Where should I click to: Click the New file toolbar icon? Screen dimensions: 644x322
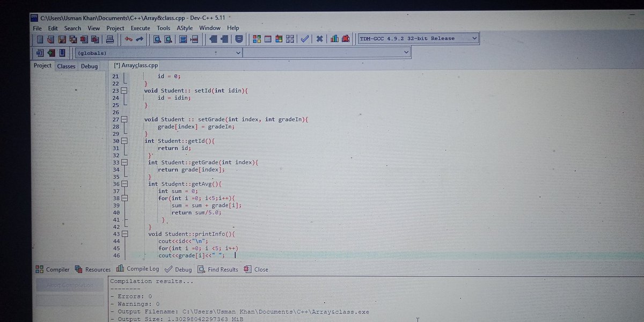point(40,39)
